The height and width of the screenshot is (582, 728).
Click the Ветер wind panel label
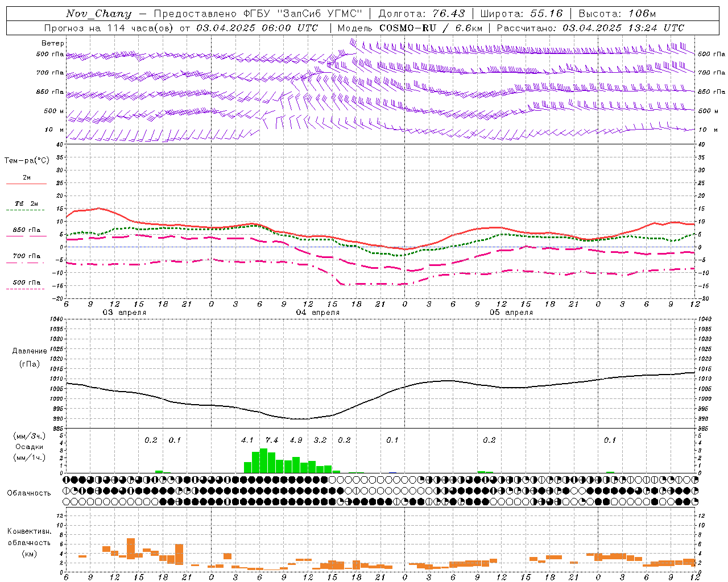(x=53, y=43)
